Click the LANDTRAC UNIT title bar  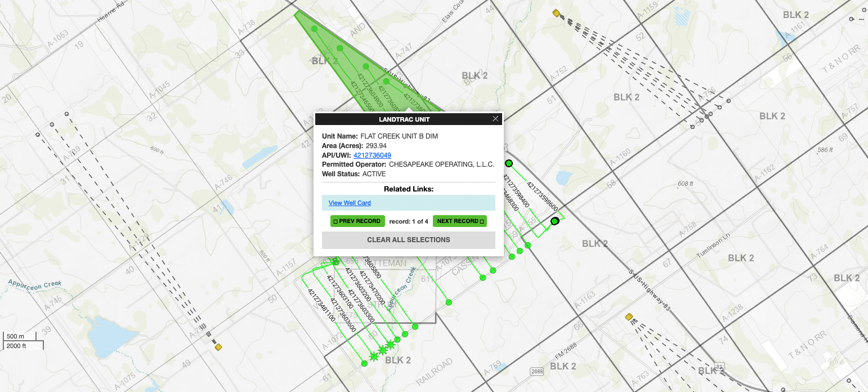coord(409,119)
